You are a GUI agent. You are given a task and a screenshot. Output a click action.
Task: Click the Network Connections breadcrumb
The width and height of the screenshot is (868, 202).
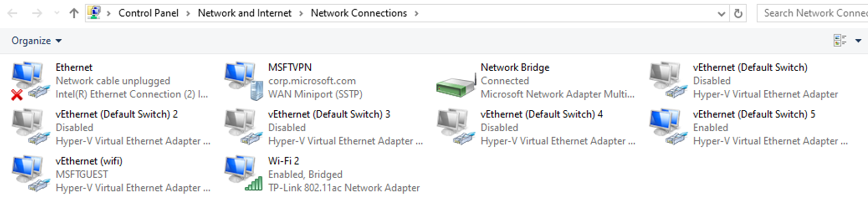(x=358, y=13)
